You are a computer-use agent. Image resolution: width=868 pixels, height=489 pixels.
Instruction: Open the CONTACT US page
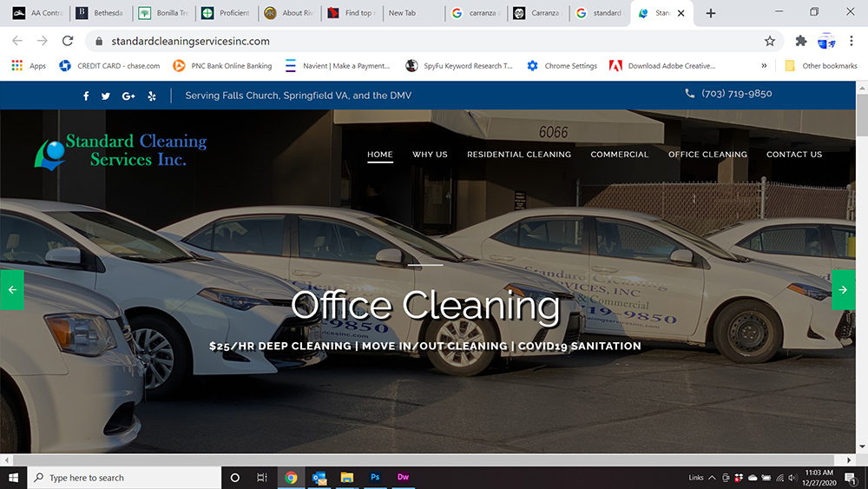click(x=794, y=155)
